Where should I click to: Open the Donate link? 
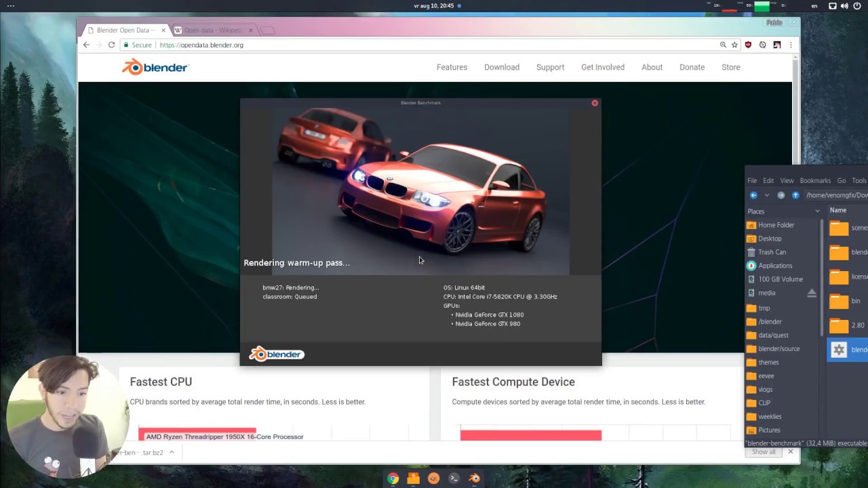click(x=692, y=67)
